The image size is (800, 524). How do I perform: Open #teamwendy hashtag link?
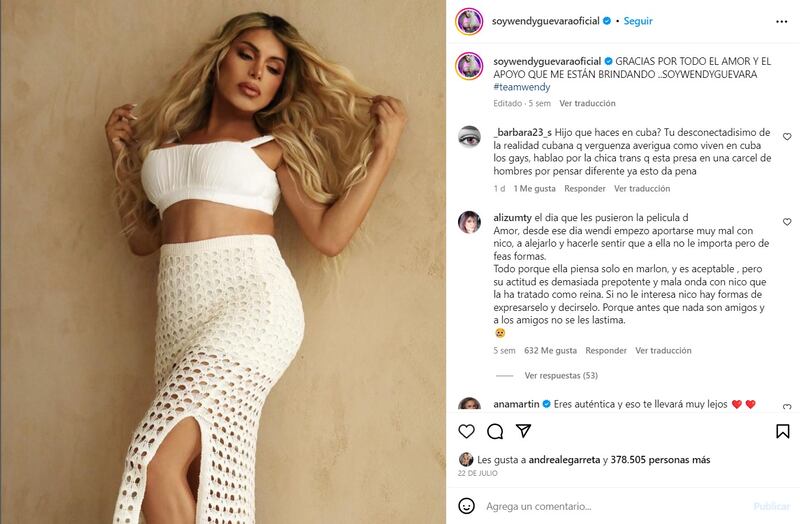click(521, 87)
